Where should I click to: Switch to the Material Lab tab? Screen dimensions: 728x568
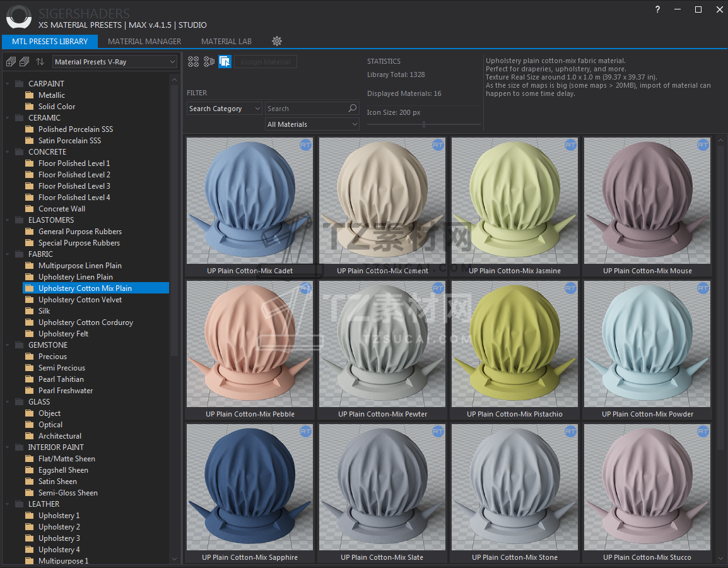[x=226, y=42]
